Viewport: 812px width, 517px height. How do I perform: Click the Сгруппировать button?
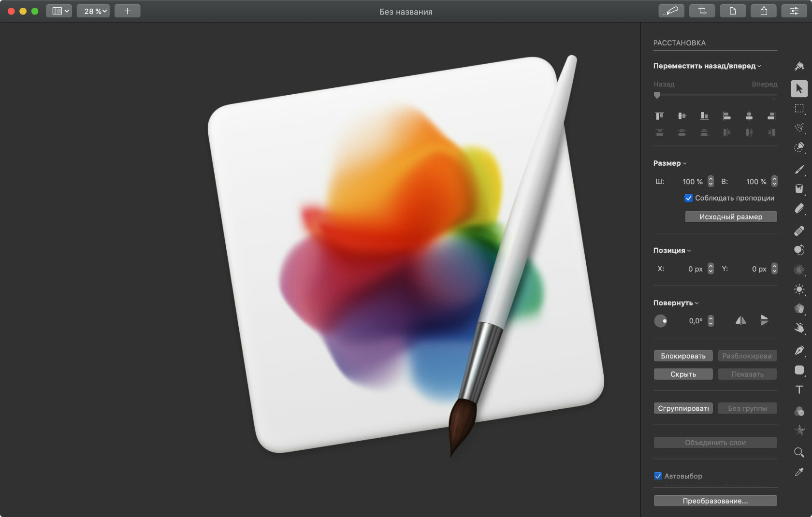pos(683,408)
